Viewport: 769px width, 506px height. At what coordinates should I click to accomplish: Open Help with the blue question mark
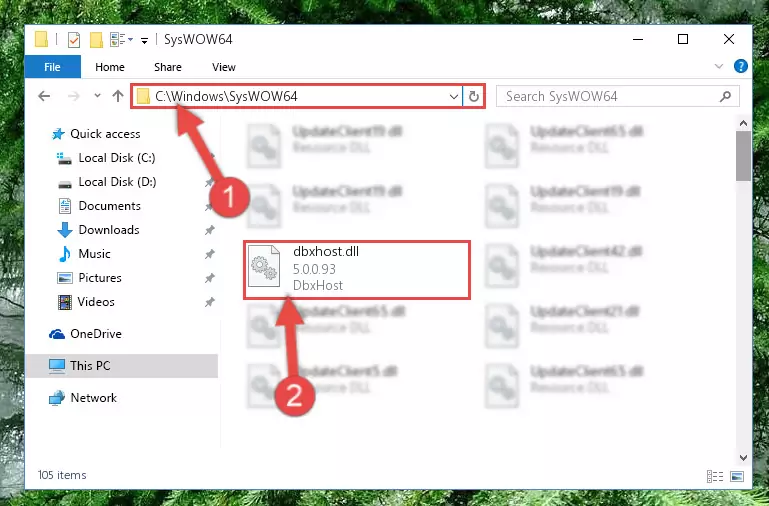pyautogui.click(x=741, y=66)
